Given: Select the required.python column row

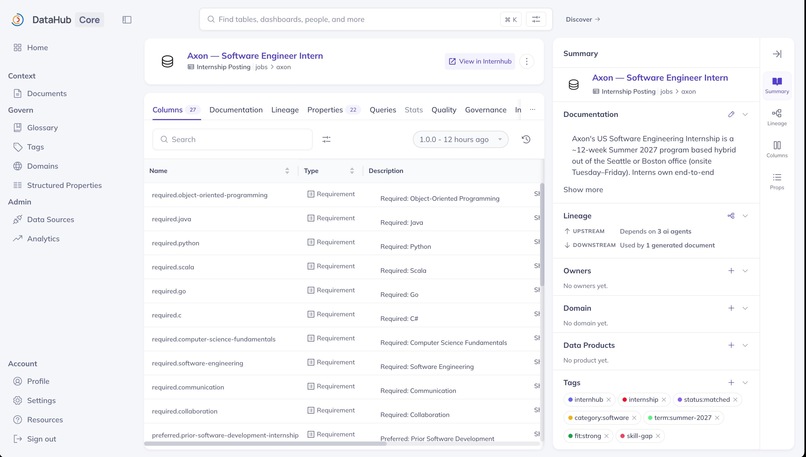Looking at the screenshot, I should [x=343, y=243].
